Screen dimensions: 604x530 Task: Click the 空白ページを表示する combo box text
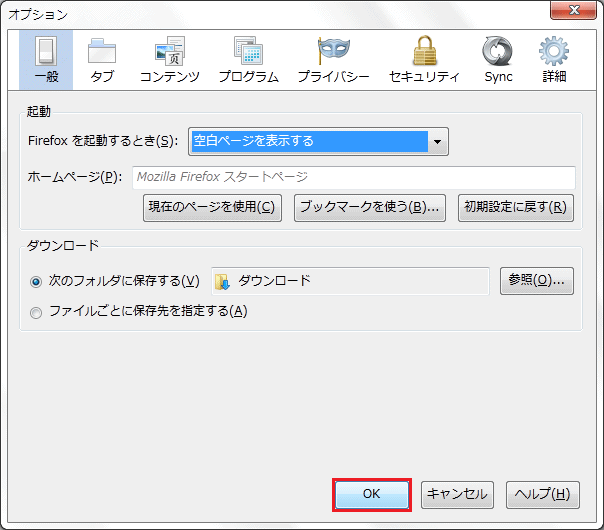tap(308, 142)
